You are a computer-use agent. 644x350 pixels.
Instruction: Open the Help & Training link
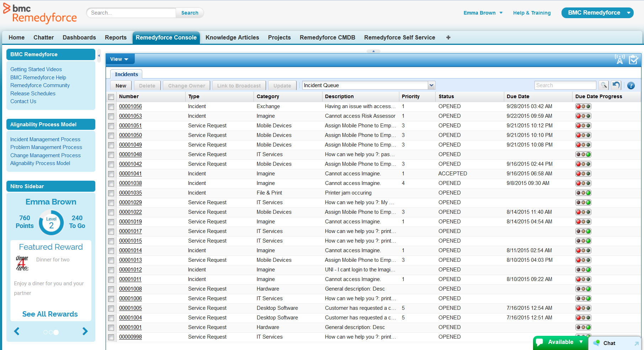(x=532, y=13)
